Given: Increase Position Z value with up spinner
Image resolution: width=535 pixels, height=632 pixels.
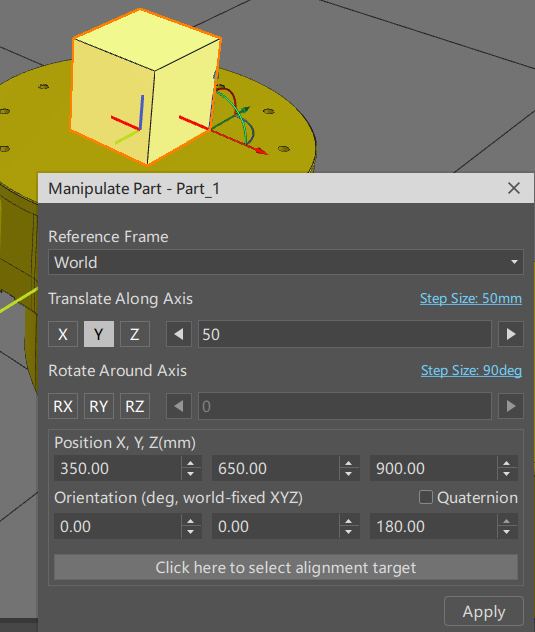Looking at the screenshot, I should (x=507, y=463).
